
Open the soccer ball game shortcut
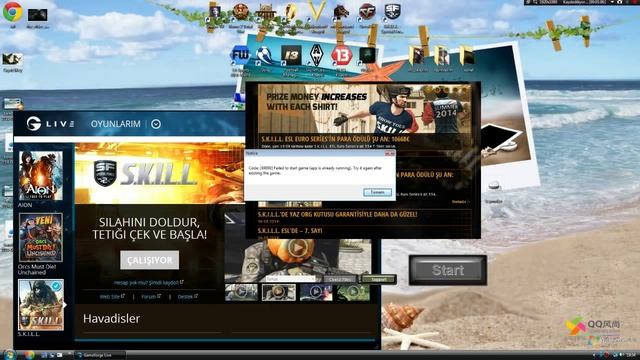coord(264,56)
